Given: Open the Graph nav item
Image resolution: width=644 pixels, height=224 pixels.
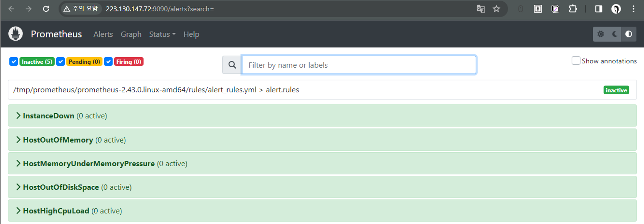Looking at the screenshot, I should 131,34.
